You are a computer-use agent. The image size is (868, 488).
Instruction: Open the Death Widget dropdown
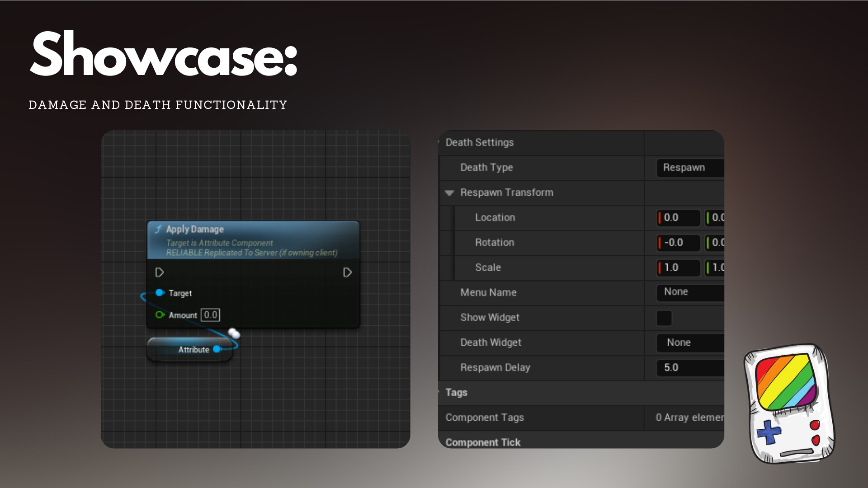[x=689, y=343]
